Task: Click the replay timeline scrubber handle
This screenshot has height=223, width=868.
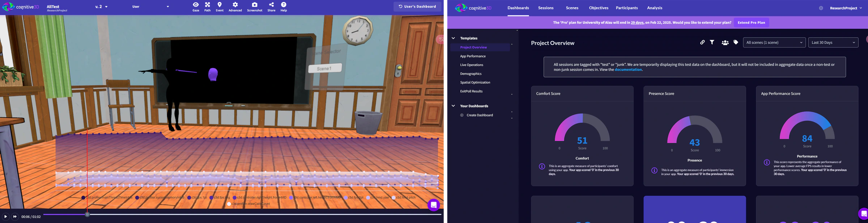Action: click(x=87, y=215)
